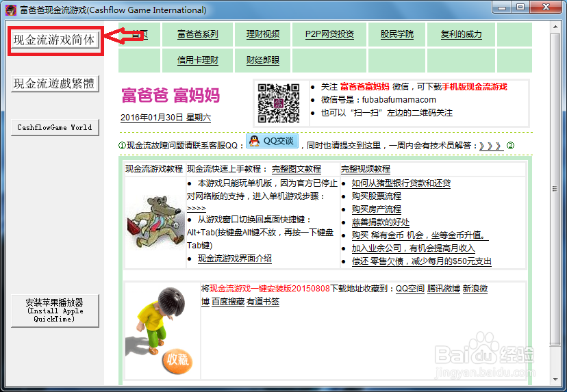Click the QQ交谈 chat button

tap(272, 141)
